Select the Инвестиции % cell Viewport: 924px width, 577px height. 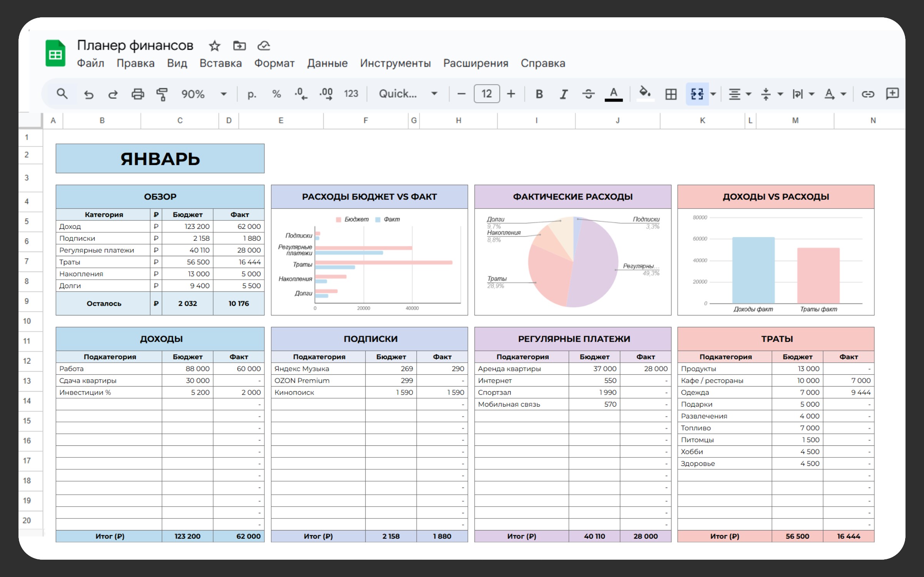click(109, 392)
